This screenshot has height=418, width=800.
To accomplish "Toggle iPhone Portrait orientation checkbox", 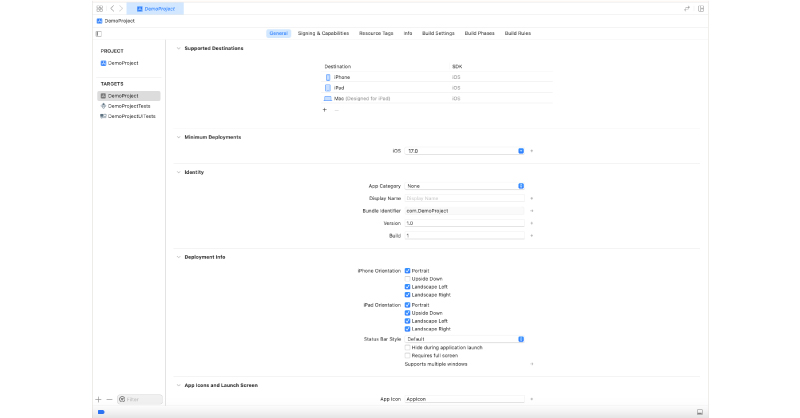I will [x=408, y=271].
